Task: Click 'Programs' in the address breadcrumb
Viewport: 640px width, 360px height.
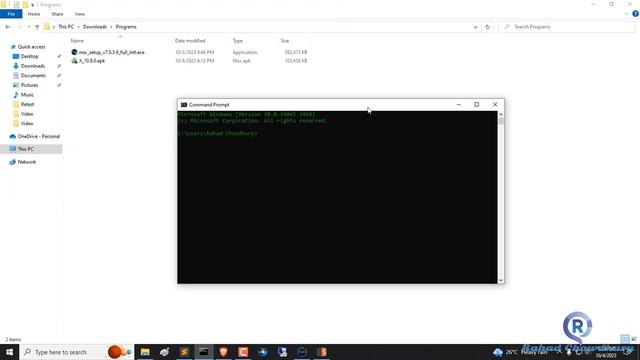Action: (x=126, y=27)
